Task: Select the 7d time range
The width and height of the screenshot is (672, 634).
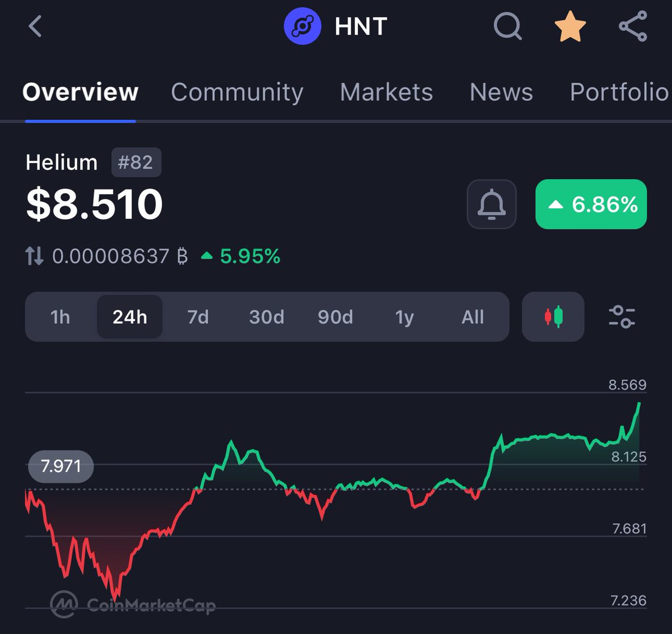Action: click(198, 317)
